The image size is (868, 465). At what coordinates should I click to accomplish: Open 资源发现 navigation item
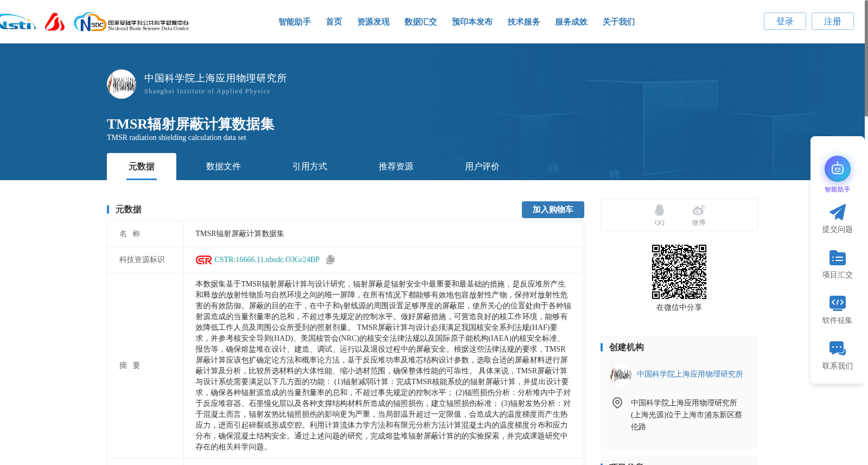[x=373, y=22]
